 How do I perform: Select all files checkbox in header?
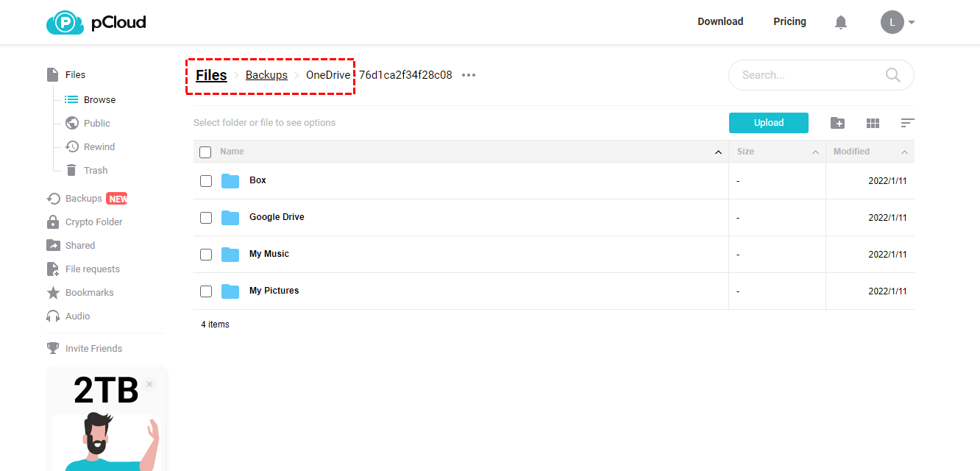(205, 152)
